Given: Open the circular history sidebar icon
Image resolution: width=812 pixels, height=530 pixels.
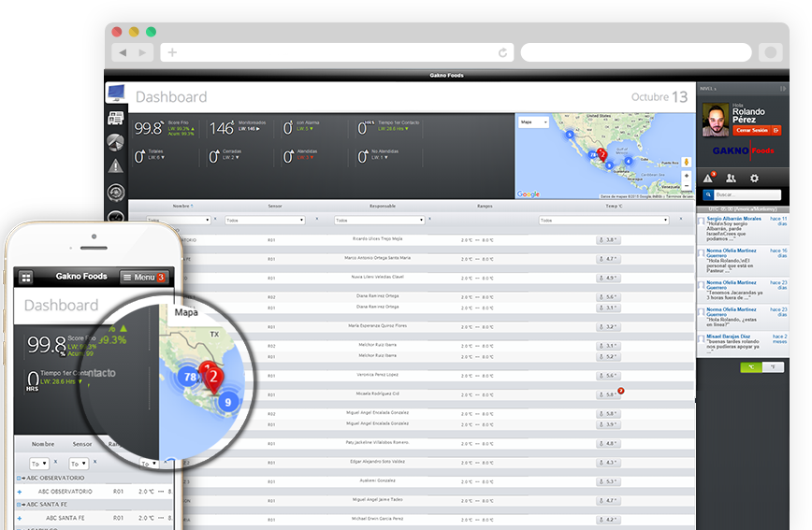Looking at the screenshot, I should (x=115, y=192).
